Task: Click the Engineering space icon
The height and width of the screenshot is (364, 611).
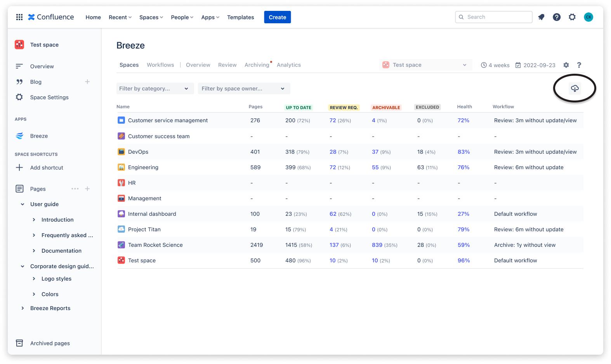Action: pos(122,167)
